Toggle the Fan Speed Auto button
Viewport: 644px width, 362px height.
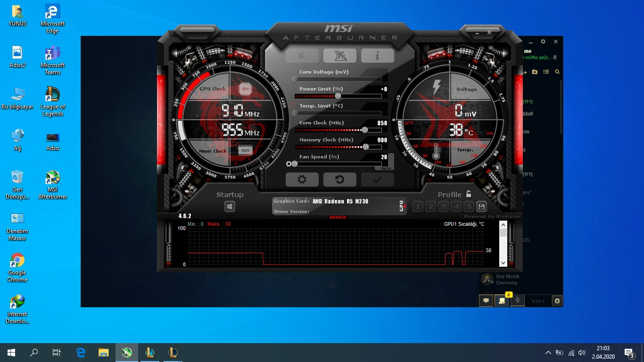(386, 168)
